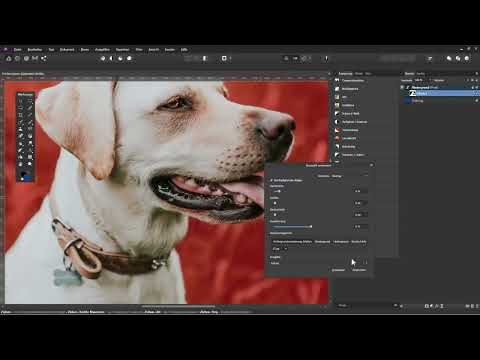Toggle visibility of the bottom fill layer

coord(477,101)
